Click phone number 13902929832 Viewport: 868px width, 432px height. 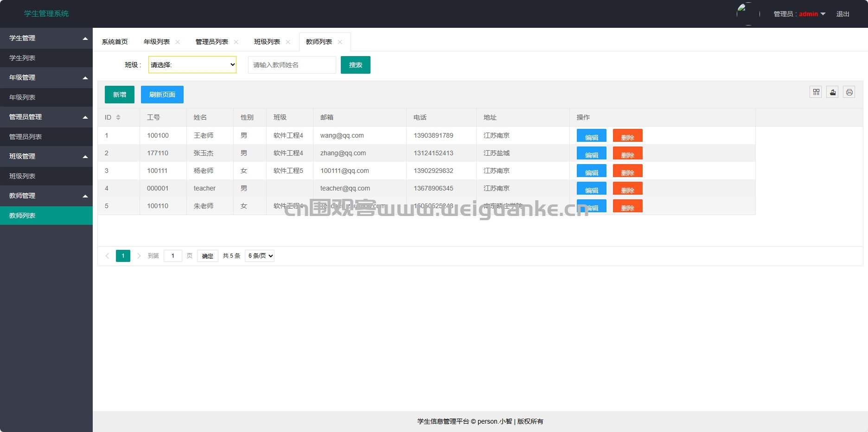click(x=434, y=171)
